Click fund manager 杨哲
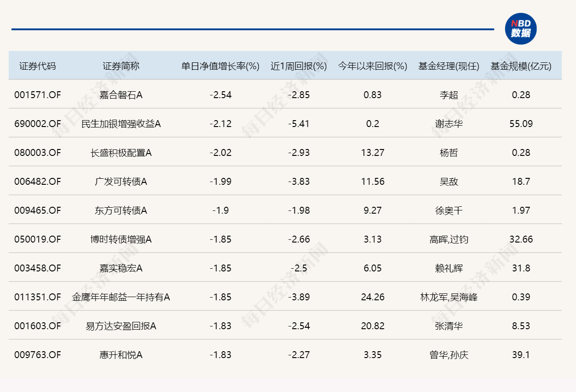 coord(449,153)
